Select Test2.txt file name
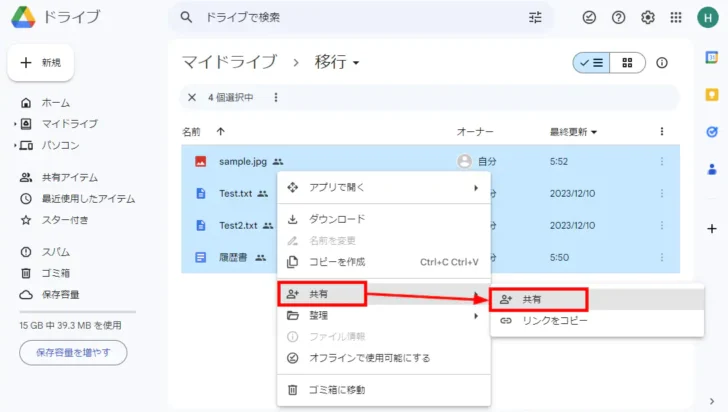Screen dimensions: 728x412 click(238, 225)
